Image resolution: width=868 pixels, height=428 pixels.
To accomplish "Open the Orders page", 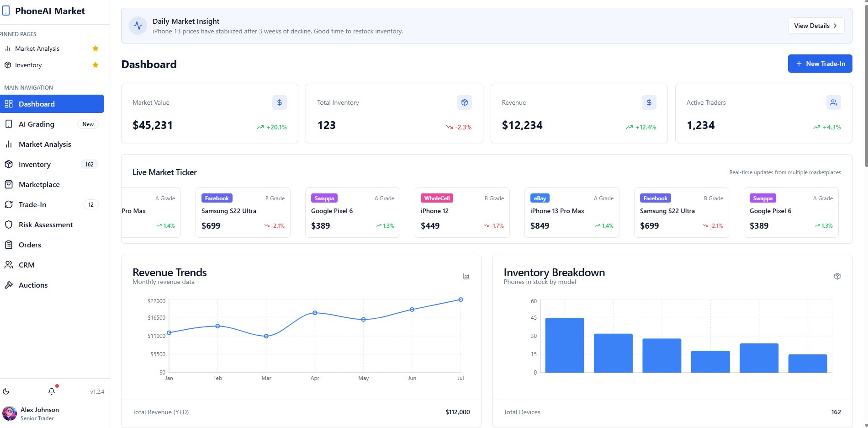I will (52, 245).
